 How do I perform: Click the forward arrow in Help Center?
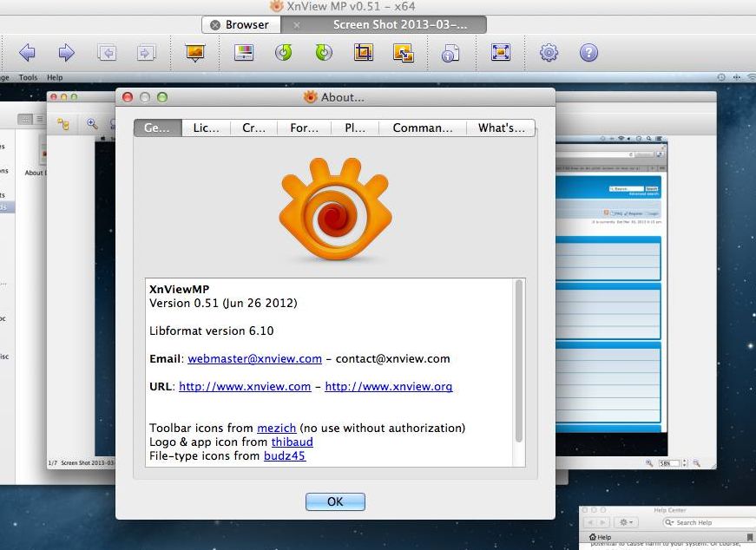(x=603, y=522)
